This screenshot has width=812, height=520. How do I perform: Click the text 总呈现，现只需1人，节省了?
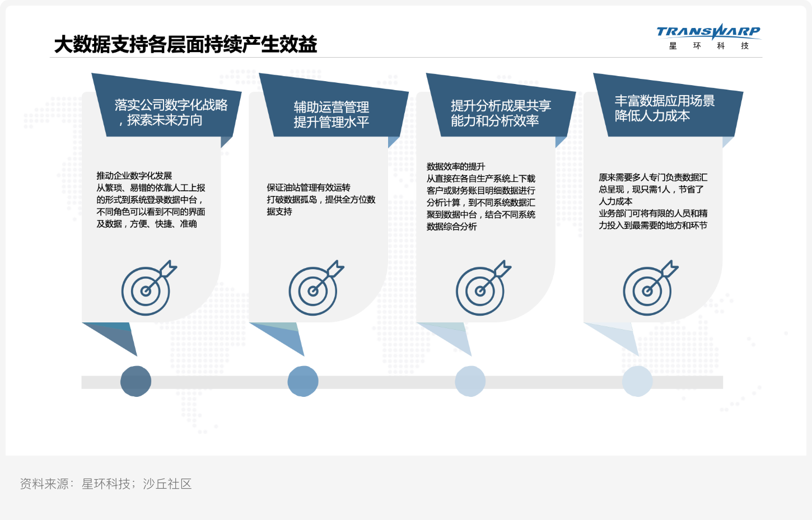(x=651, y=189)
